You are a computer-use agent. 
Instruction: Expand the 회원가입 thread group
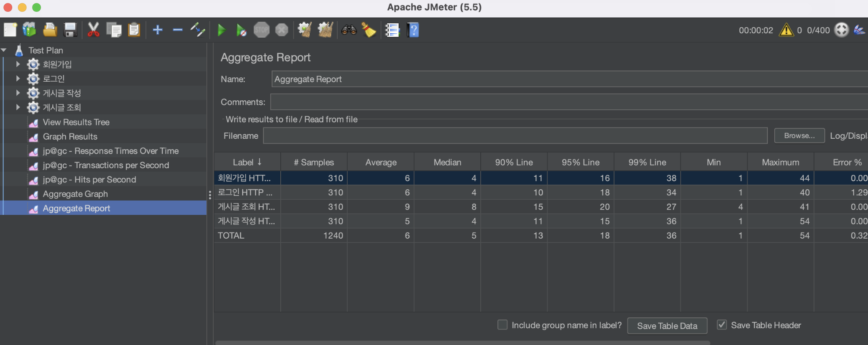tap(18, 64)
